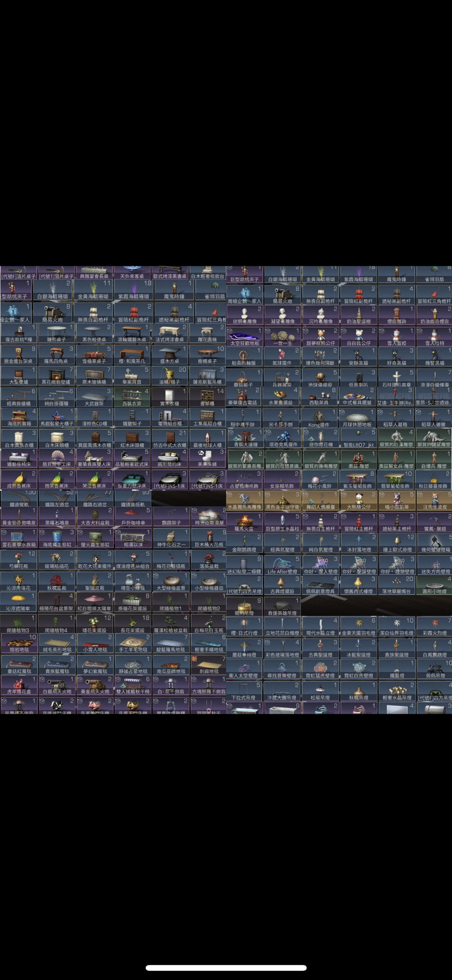Select the 安靜黑貓 black cat
Image resolution: width=452 pixels, height=980 pixels.
coord(358,358)
